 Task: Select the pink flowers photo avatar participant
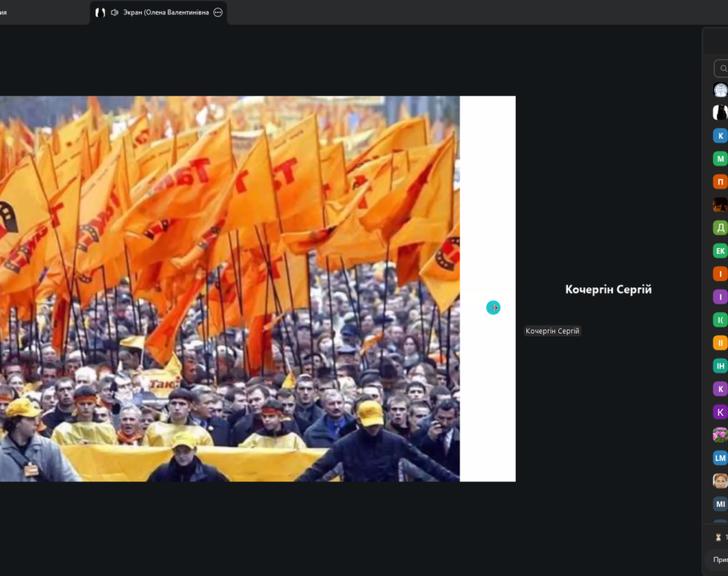[x=720, y=435]
